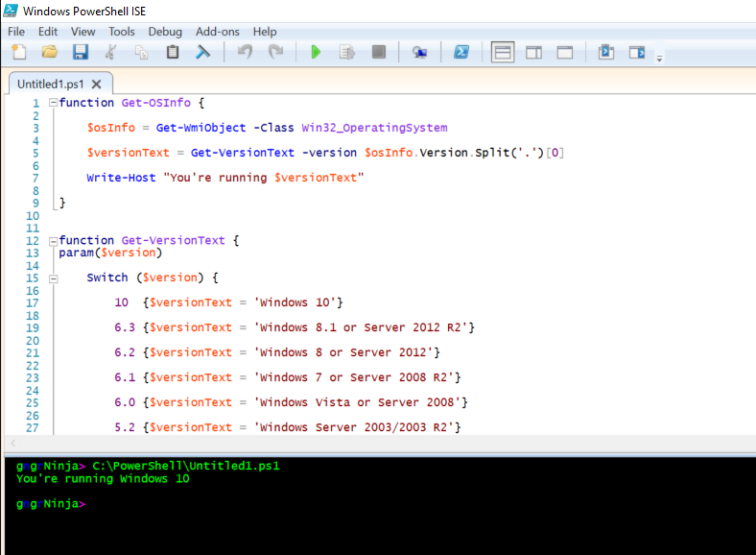Collapse the Switch statement block

(x=53, y=277)
